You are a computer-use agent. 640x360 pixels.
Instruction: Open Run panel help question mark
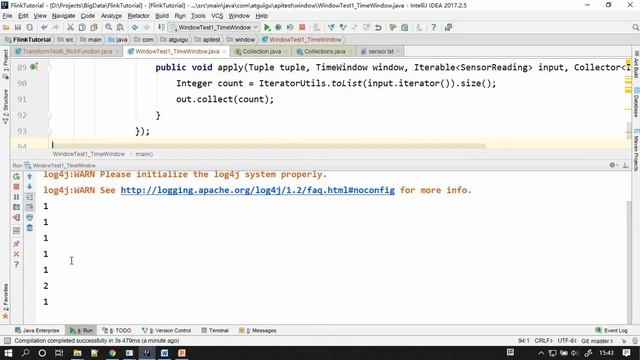16,264
